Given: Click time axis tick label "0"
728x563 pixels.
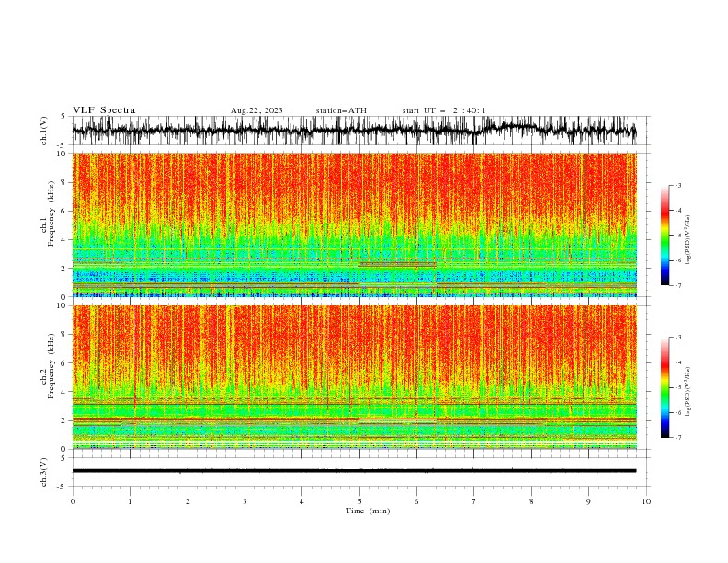Looking at the screenshot, I should pos(73,501).
